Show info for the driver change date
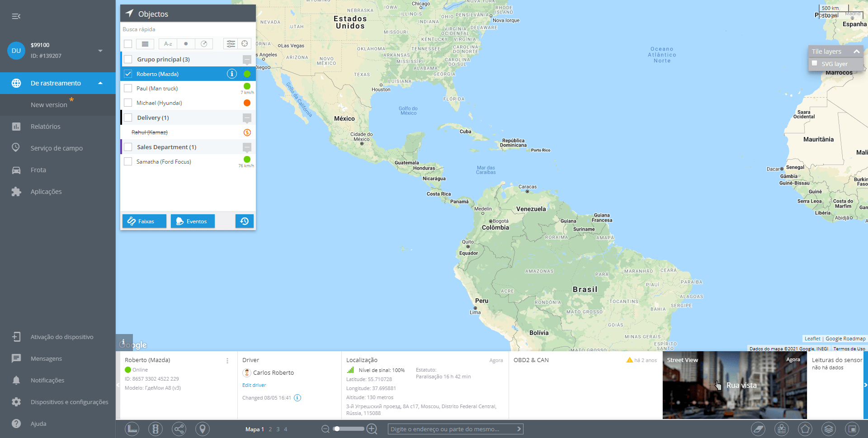Image resolution: width=868 pixels, height=438 pixels. pos(297,398)
